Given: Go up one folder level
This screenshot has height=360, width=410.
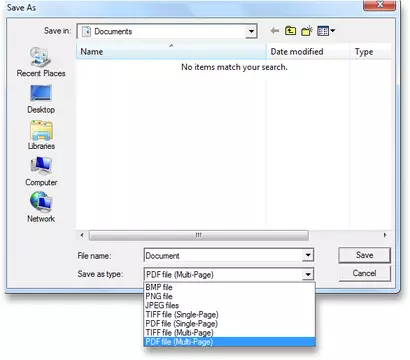Looking at the screenshot, I should (290, 31).
